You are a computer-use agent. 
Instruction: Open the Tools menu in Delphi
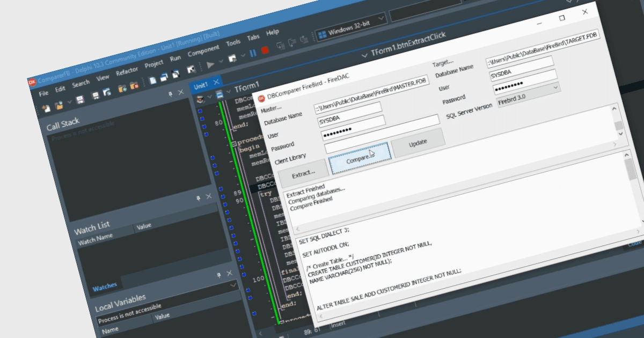pos(233,42)
